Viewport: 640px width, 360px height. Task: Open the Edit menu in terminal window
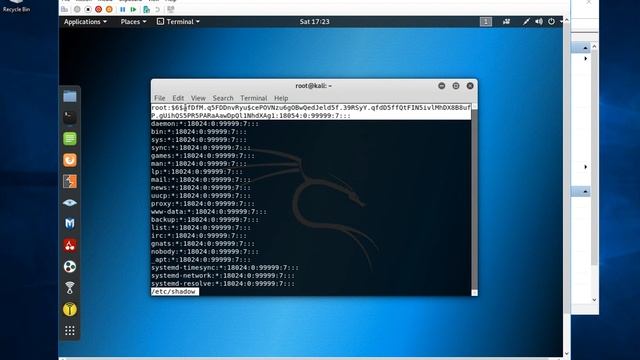click(x=178, y=98)
